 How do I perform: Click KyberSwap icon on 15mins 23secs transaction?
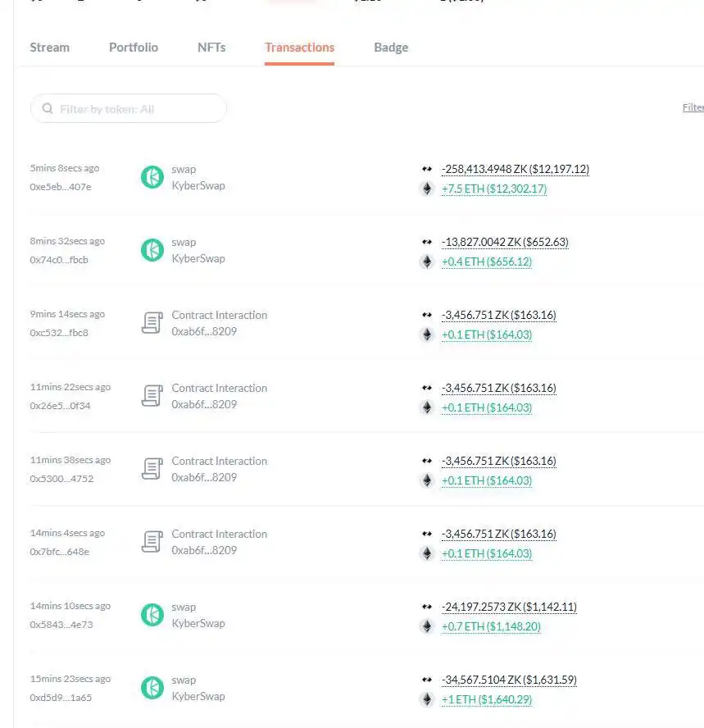(x=152, y=688)
